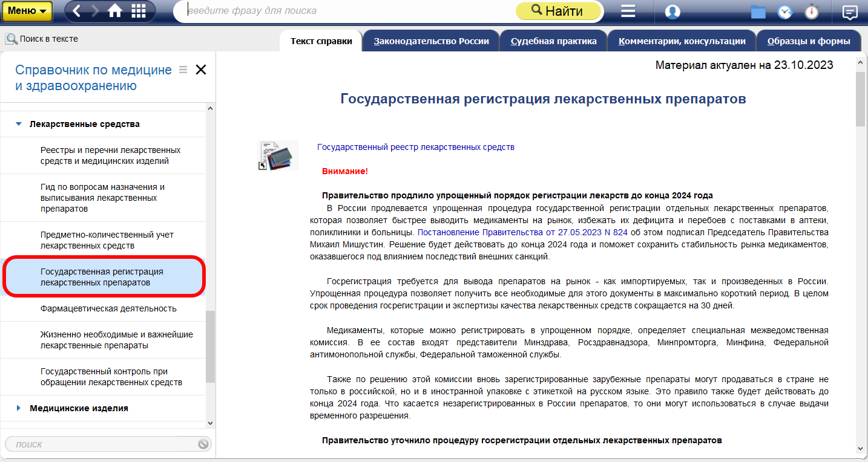868x462 pixels.
Task: Open the blue folder icon
Action: pyautogui.click(x=758, y=11)
